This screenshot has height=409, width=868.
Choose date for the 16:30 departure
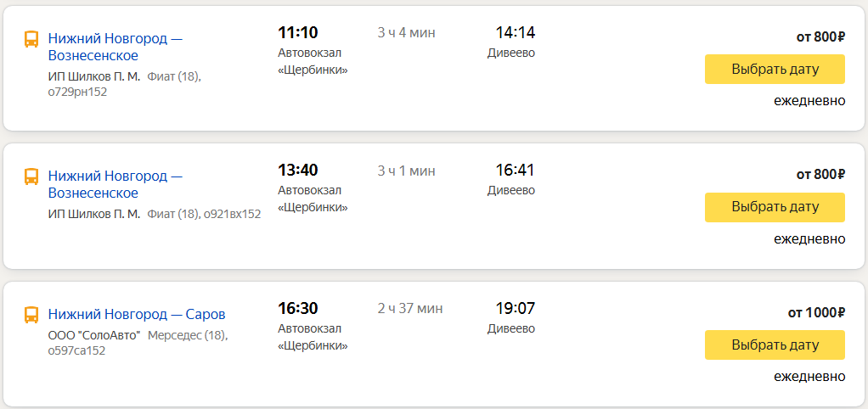coord(775,345)
